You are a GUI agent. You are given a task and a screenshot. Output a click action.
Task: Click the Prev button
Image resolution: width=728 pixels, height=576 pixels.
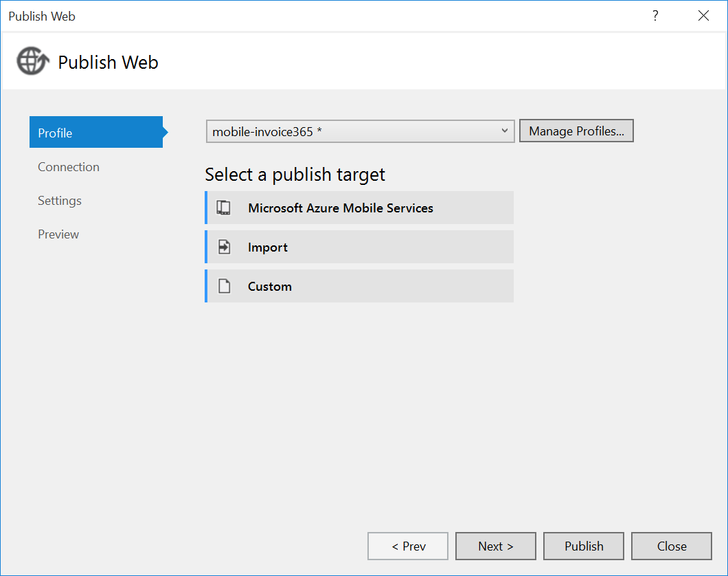click(x=408, y=546)
